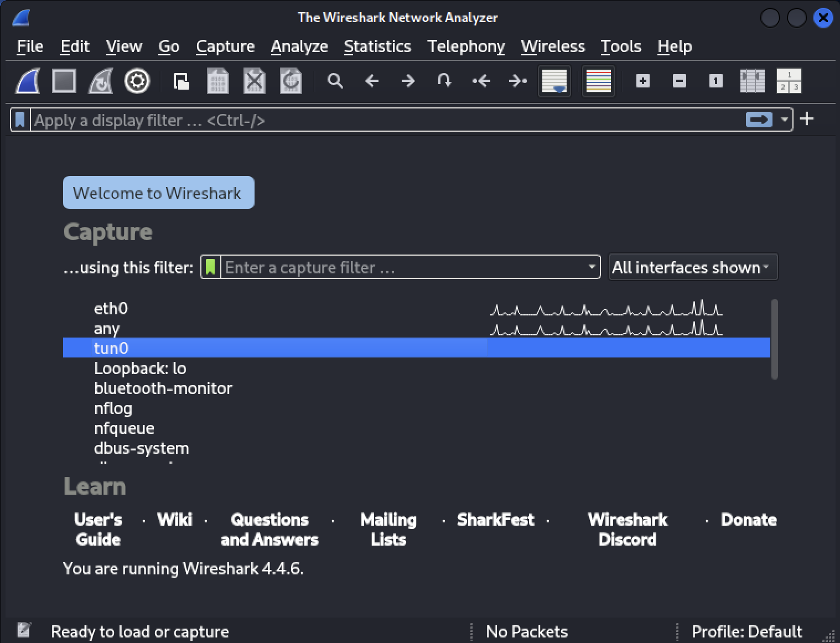Open the Analyze menu

pyautogui.click(x=299, y=46)
